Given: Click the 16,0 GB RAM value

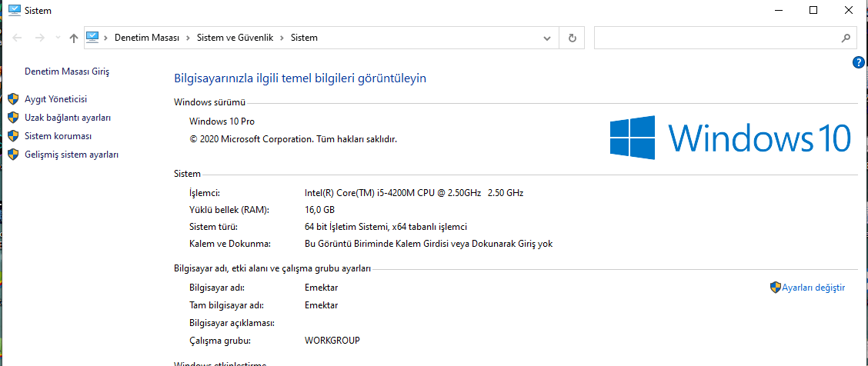Looking at the screenshot, I should (320, 210).
